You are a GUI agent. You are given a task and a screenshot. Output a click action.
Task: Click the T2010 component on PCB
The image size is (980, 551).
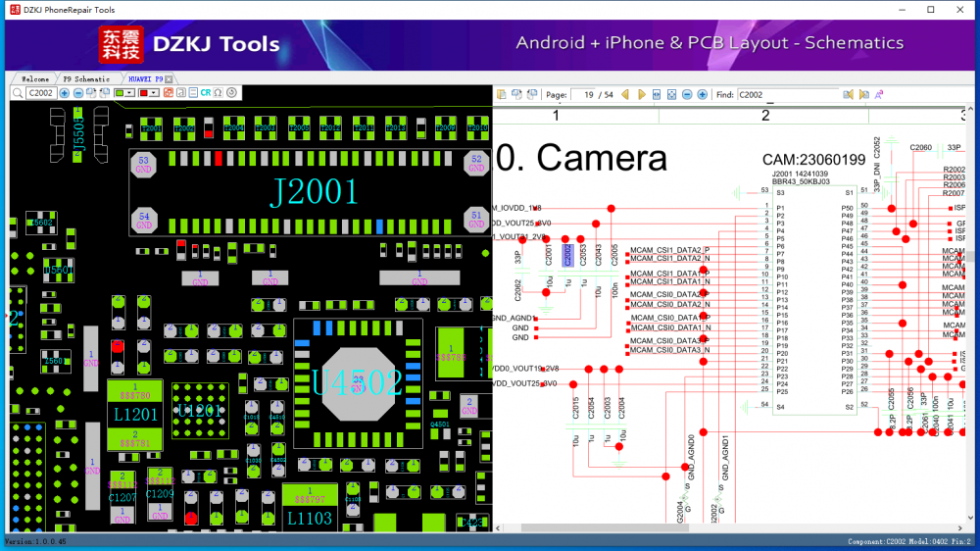[478, 127]
